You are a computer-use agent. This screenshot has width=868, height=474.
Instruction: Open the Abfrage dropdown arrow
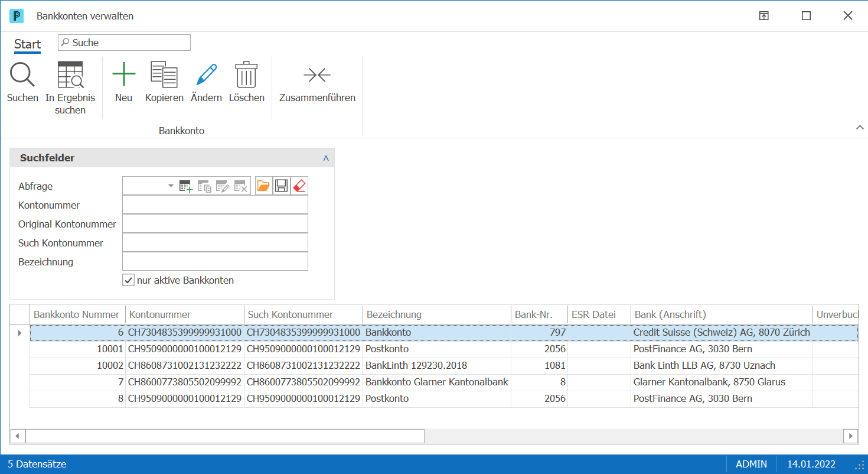pos(171,186)
